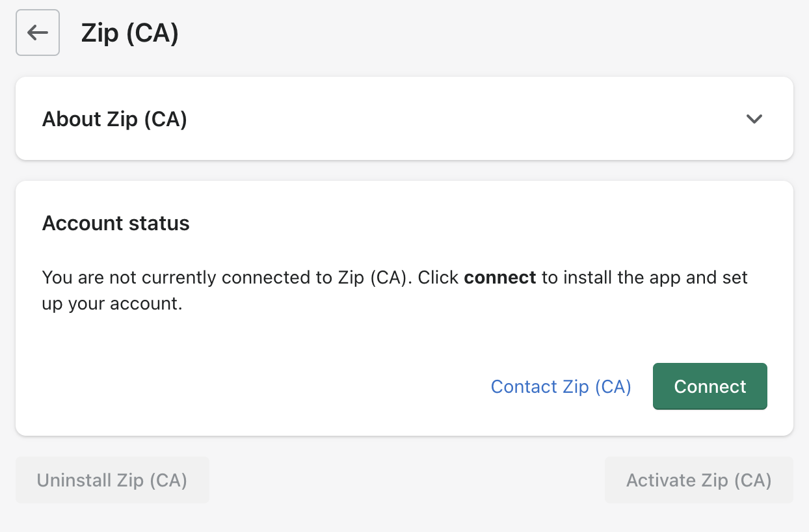Expand the About Zip (CA) chevron
The height and width of the screenshot is (532, 809).
point(754,119)
